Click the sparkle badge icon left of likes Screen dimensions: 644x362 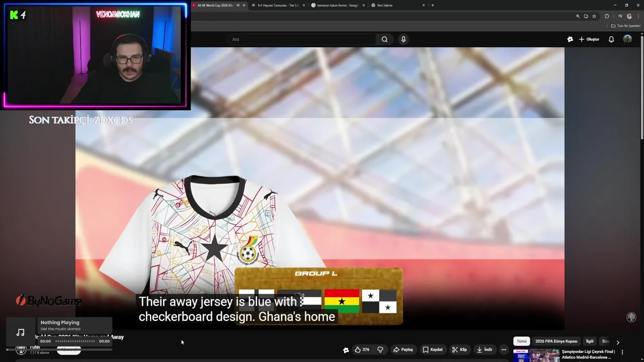[346, 350]
